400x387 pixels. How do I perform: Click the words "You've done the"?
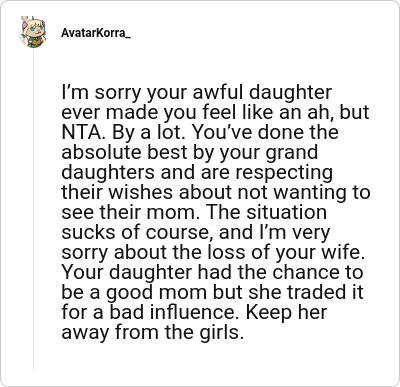(x=266, y=132)
